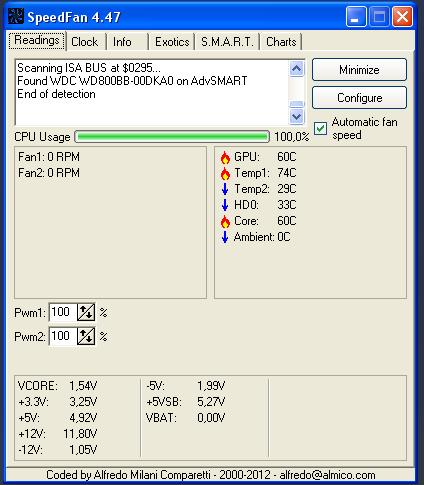The width and height of the screenshot is (424, 485).
Task: Click the Minimize button
Action: coord(359,70)
